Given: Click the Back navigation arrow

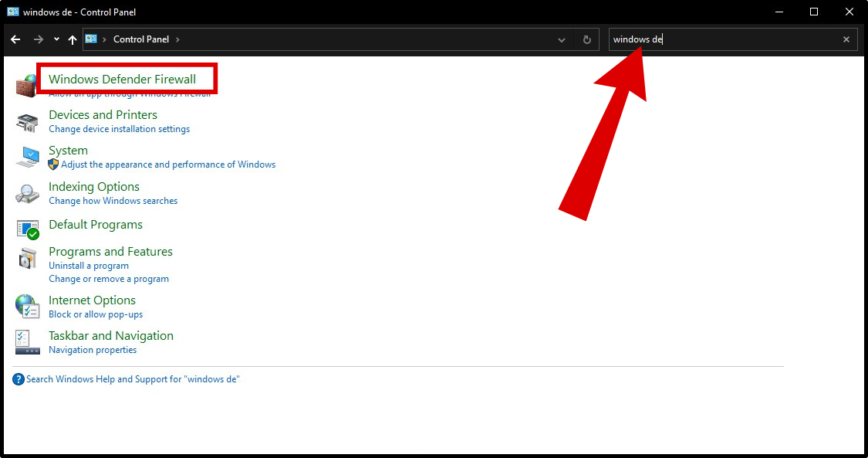Looking at the screenshot, I should point(15,39).
